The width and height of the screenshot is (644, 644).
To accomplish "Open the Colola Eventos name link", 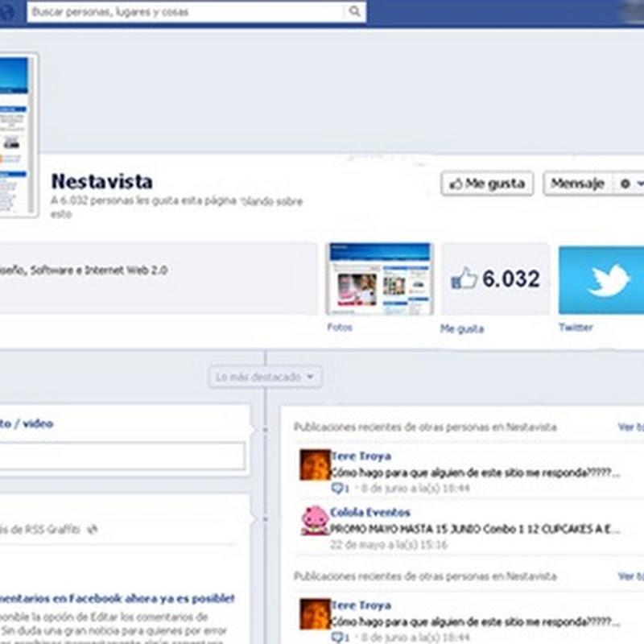I will (x=370, y=512).
